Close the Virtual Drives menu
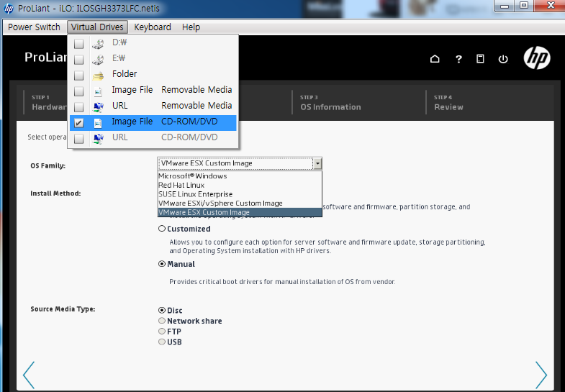 [97, 27]
